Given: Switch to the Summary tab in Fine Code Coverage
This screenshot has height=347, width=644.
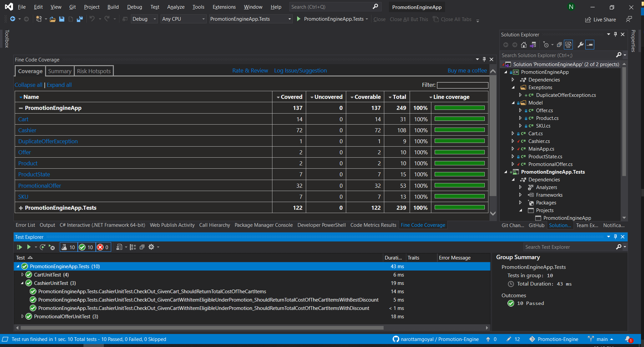Looking at the screenshot, I should (59, 71).
